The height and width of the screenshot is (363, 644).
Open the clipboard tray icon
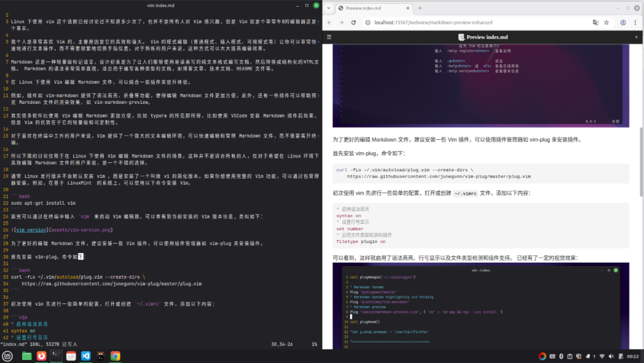569,356
